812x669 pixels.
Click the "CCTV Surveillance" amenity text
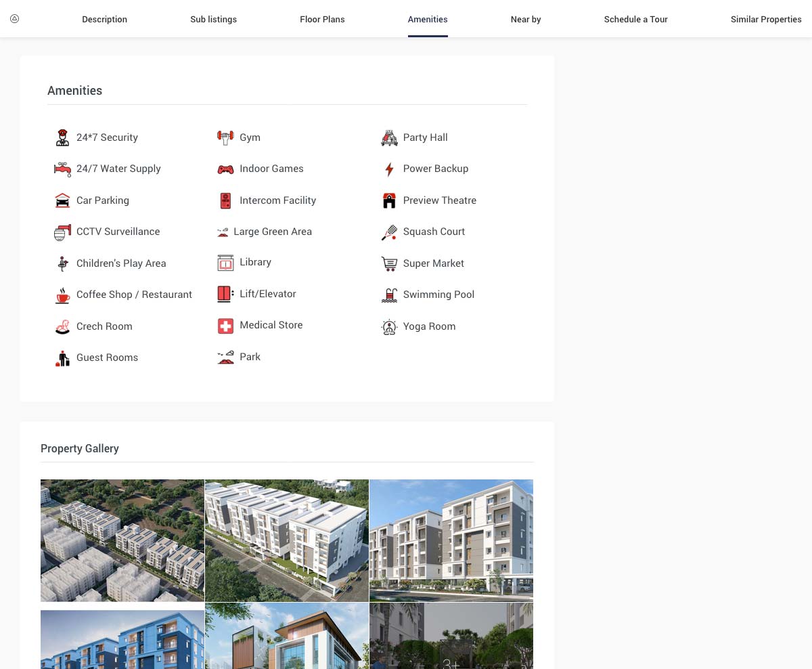[118, 232]
